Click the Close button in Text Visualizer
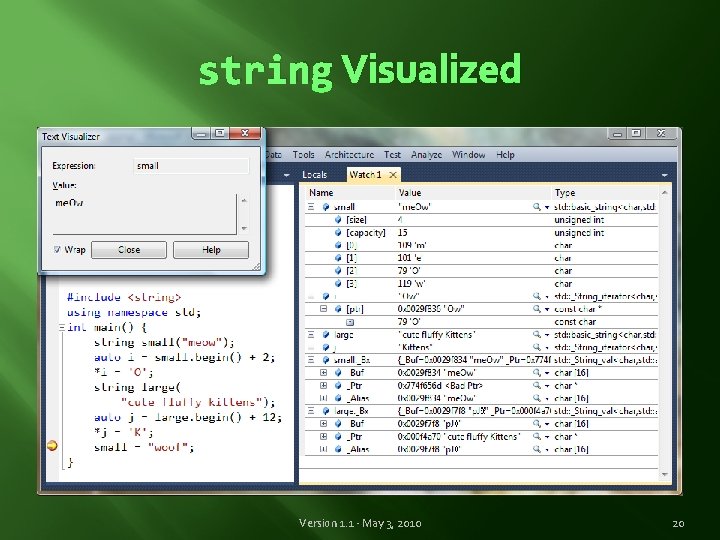720x540 pixels. [129, 250]
